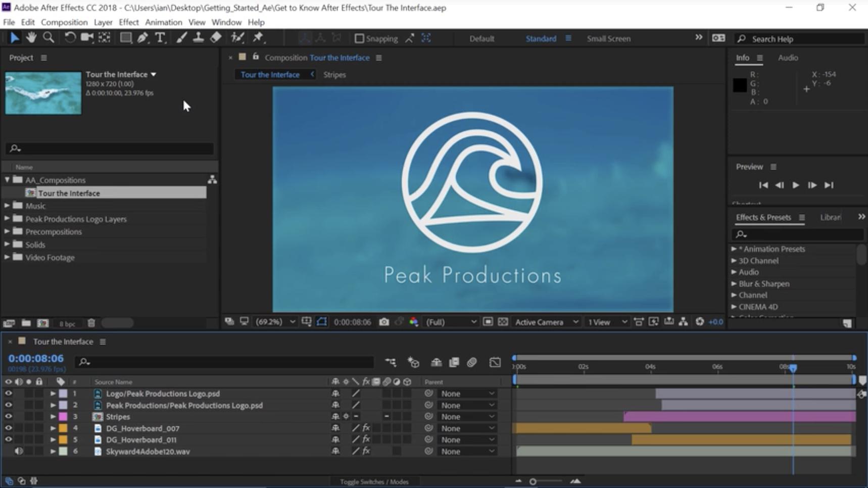The width and height of the screenshot is (868, 488).
Task: Toggle Enable Motion Blur in timeline
Action: pyautogui.click(x=472, y=362)
